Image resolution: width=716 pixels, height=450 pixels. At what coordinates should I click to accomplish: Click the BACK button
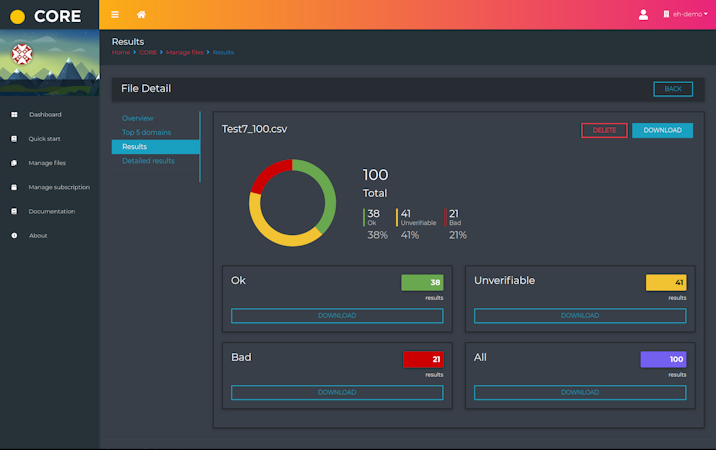[x=673, y=89]
